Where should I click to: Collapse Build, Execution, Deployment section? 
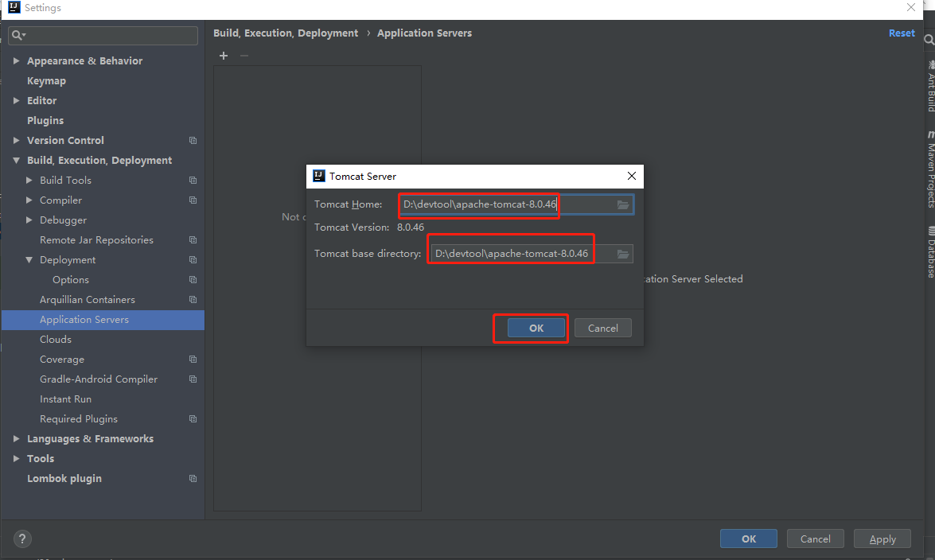(x=16, y=161)
